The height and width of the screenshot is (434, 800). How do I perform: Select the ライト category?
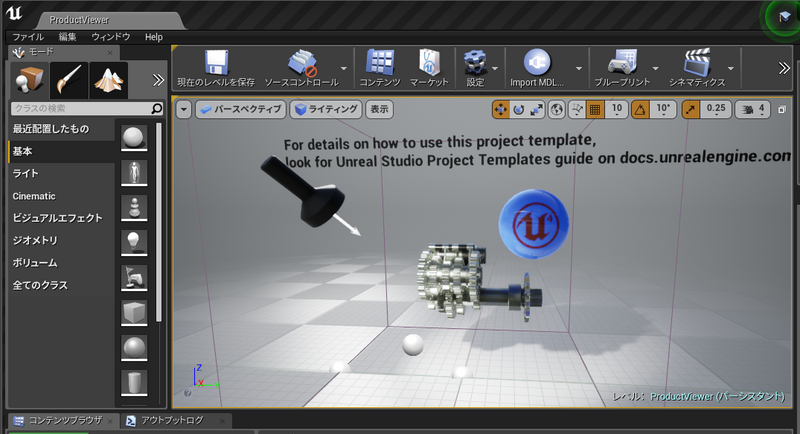pyautogui.click(x=61, y=173)
